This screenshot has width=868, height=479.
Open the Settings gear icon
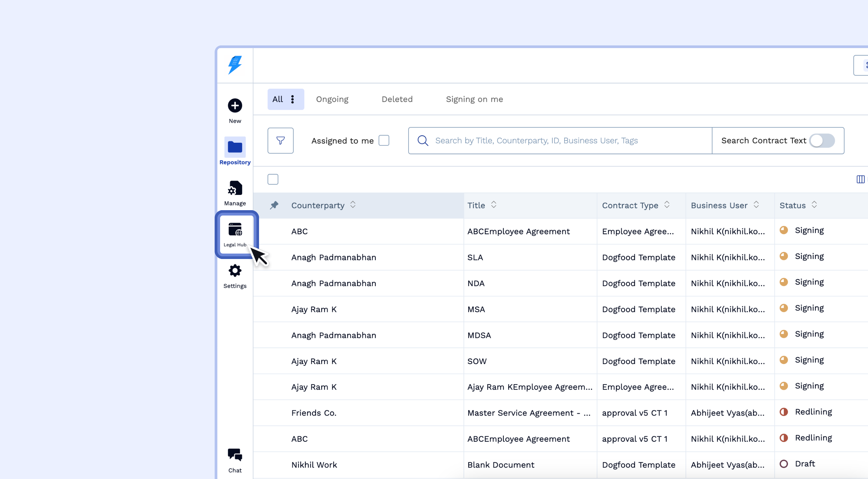pyautogui.click(x=235, y=271)
